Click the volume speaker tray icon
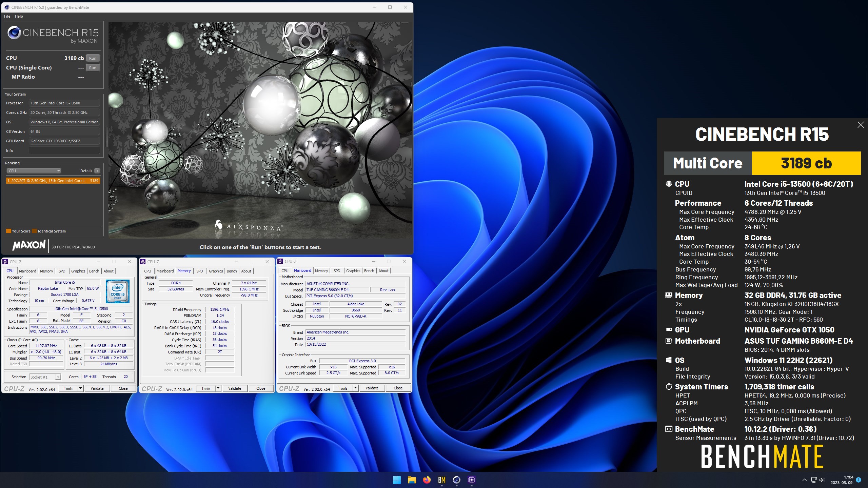This screenshot has height=488, width=868. click(x=822, y=480)
